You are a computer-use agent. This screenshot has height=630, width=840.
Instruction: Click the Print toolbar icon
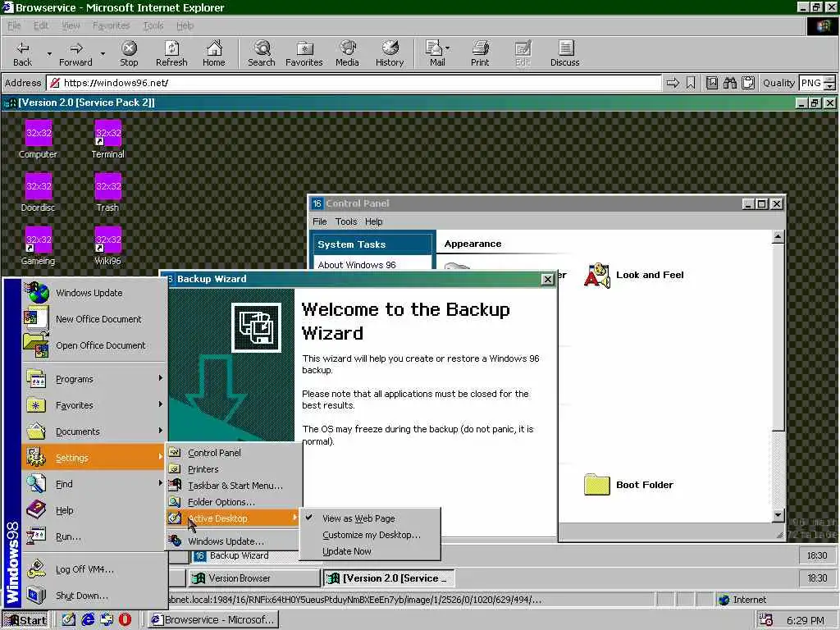pyautogui.click(x=480, y=54)
